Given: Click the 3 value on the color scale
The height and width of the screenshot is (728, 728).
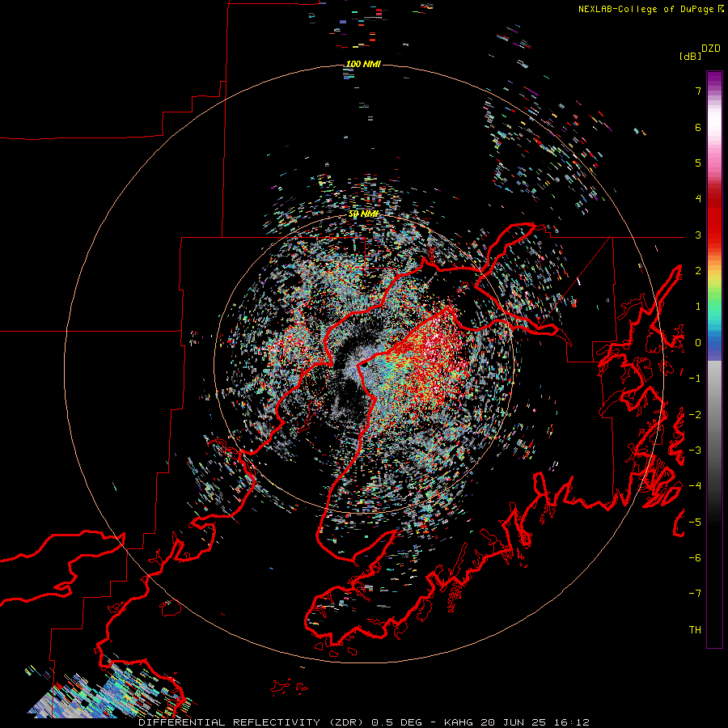Looking at the screenshot, I should (698, 235).
